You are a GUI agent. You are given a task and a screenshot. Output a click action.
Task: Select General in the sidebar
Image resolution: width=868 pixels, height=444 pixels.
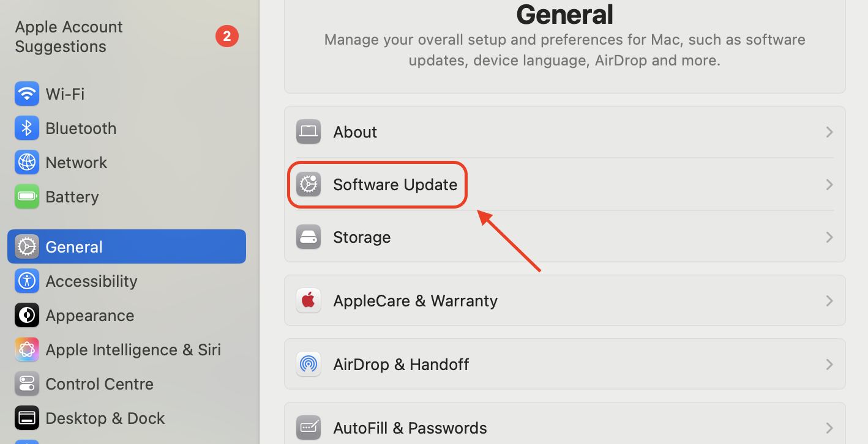pos(73,246)
